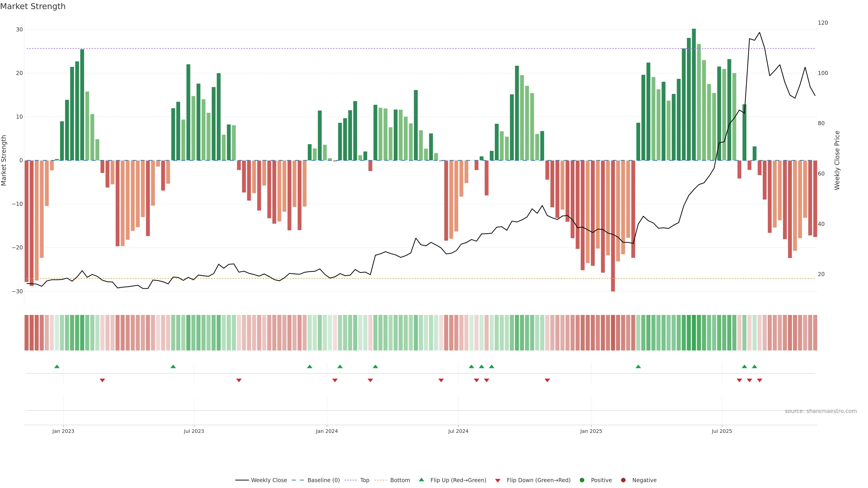This screenshot has width=868, height=488.
Task: Click Flip Down red triangle legend icon
Action: tap(498, 481)
